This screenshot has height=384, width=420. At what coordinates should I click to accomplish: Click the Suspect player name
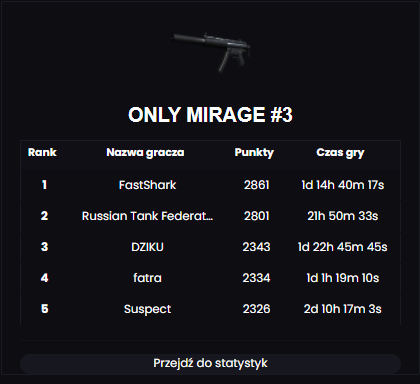coord(147,309)
